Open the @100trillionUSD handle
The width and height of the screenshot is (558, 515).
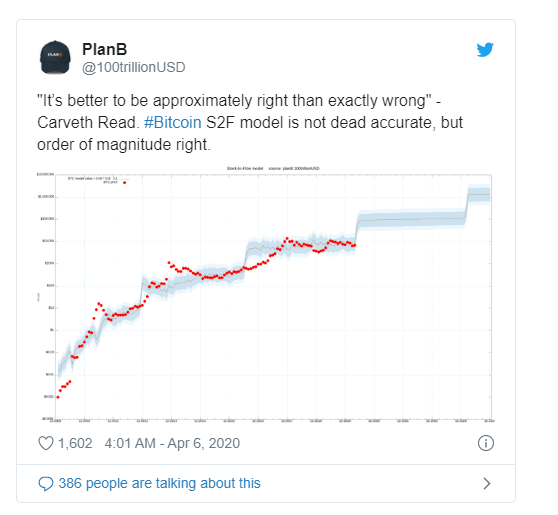(134, 67)
